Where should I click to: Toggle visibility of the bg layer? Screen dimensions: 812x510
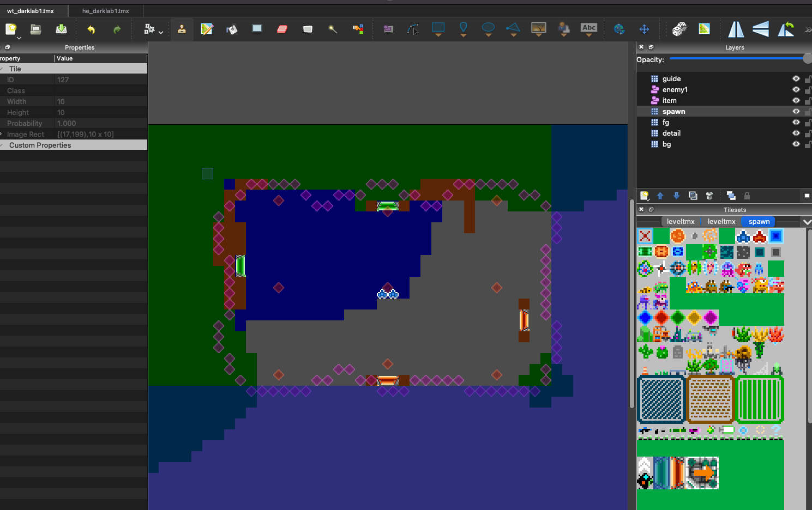pyautogui.click(x=796, y=144)
